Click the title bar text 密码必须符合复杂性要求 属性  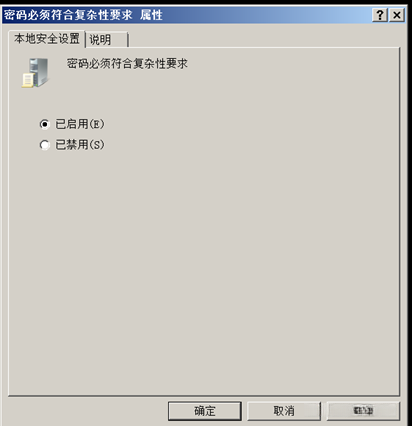point(83,15)
